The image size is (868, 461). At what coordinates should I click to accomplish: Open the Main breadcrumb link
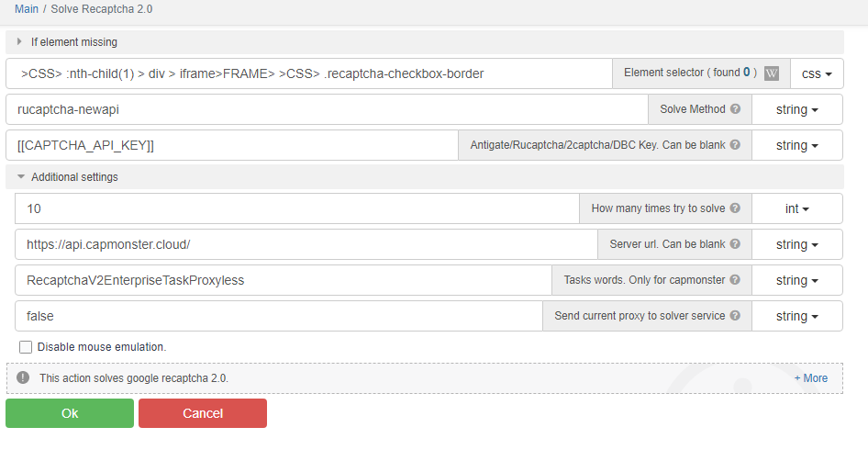click(x=27, y=9)
